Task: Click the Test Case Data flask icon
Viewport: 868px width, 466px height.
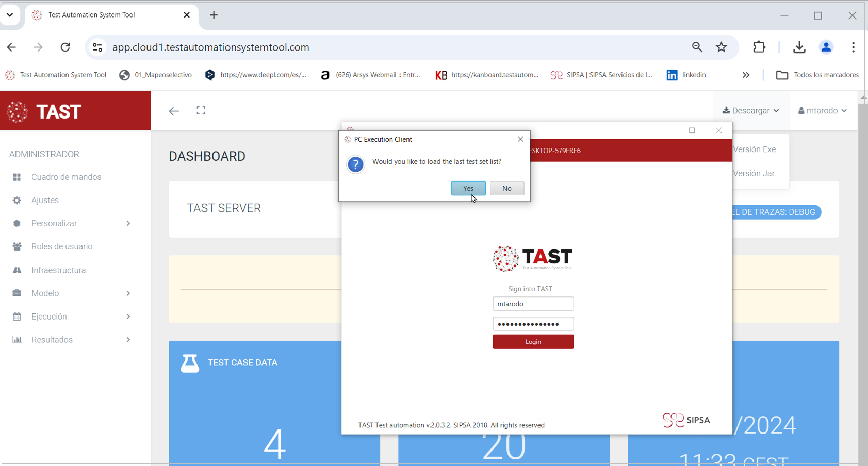Action: pyautogui.click(x=190, y=362)
